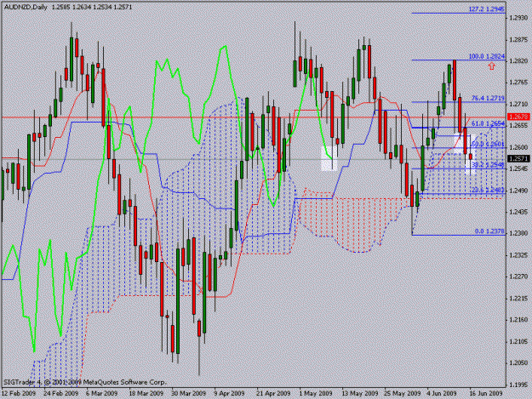
Task: Click the 9 Apr 2009 date label
Action: [229, 393]
